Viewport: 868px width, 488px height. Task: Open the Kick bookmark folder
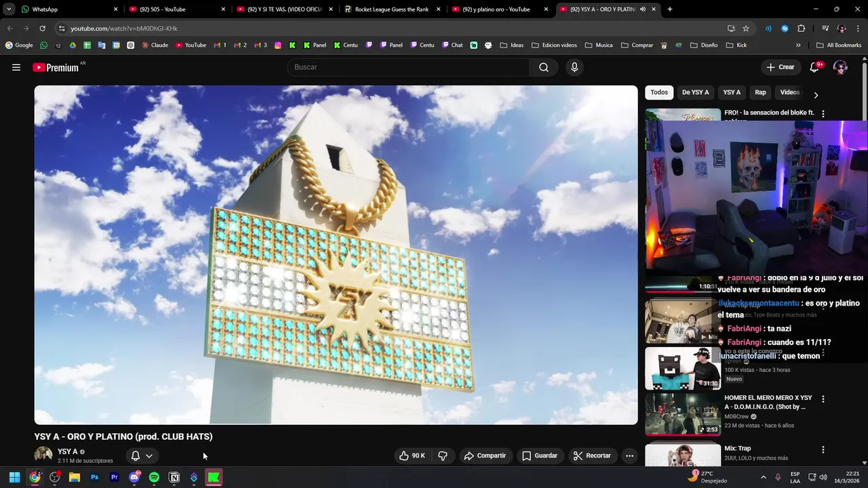point(736,45)
